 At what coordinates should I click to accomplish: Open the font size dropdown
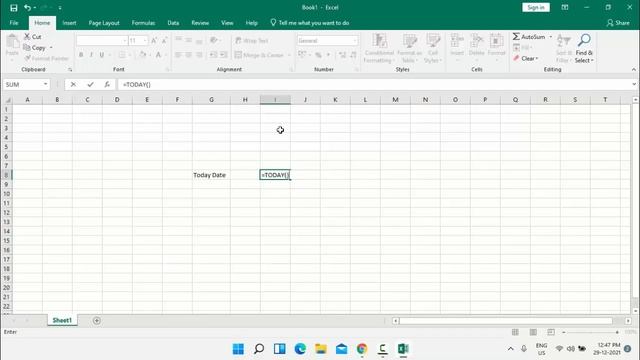[145, 40]
